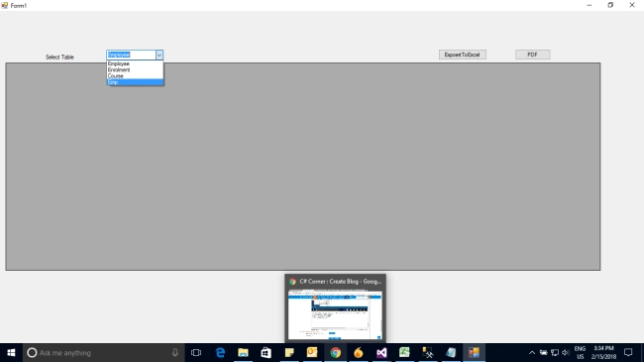Click the Form1 title bar app icon
The image size is (644, 362).
(5, 5)
